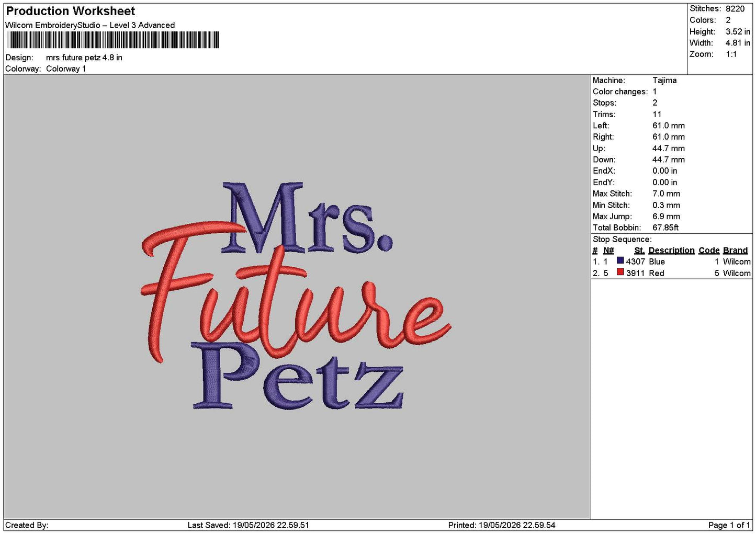Click the 'Printed' timestamp in footer

(x=502, y=525)
